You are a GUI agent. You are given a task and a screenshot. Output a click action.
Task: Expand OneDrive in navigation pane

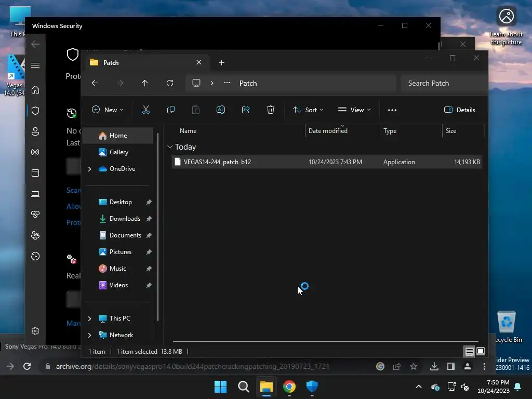pyautogui.click(x=89, y=169)
